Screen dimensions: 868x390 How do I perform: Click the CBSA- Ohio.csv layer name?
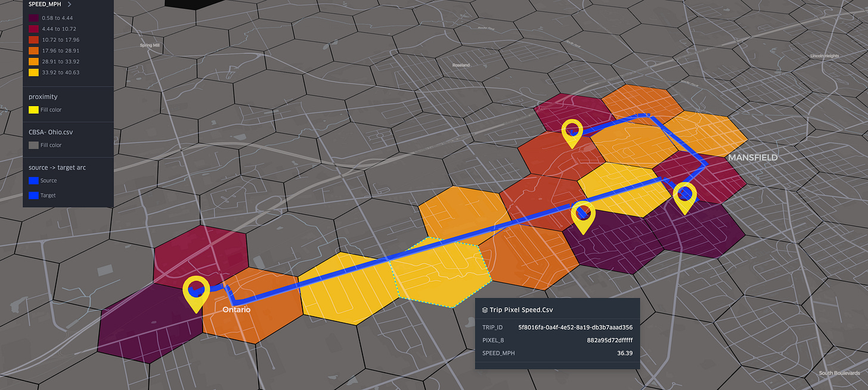click(x=51, y=132)
